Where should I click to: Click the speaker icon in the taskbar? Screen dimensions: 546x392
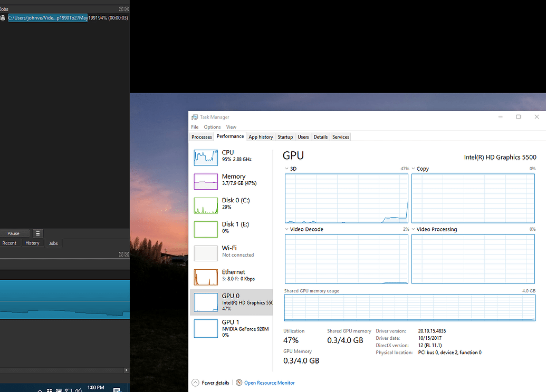[x=78, y=389]
